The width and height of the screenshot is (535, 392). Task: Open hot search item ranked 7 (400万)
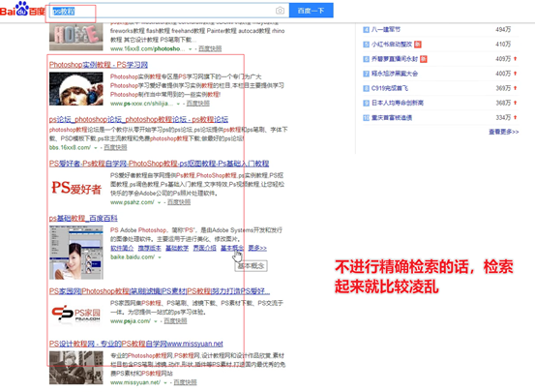click(x=395, y=74)
